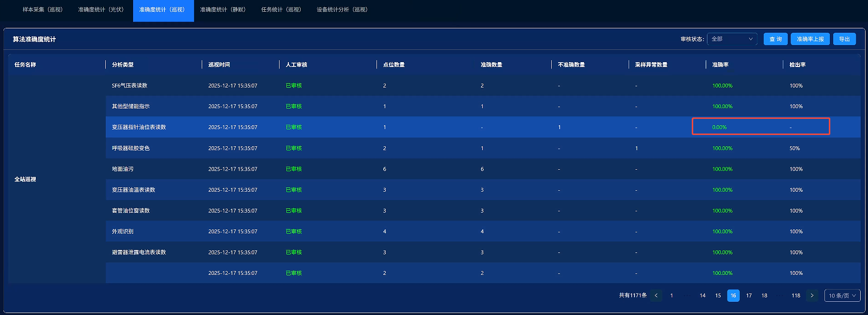Go to next page arrow in pagination
The width and height of the screenshot is (868, 315).
pyautogui.click(x=812, y=295)
